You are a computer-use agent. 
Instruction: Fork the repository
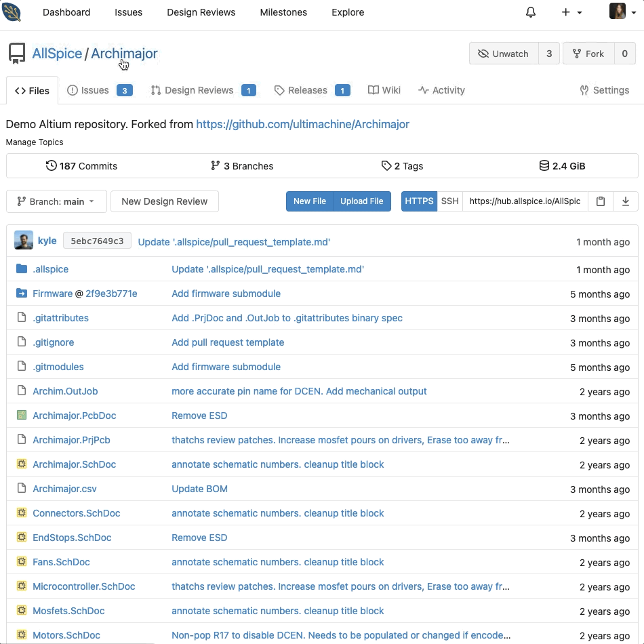[588, 54]
